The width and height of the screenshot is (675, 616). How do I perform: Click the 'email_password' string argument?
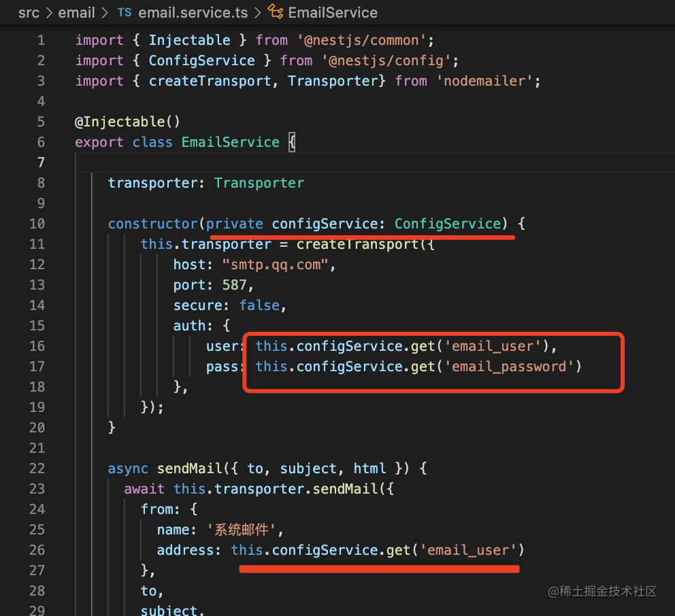(x=510, y=366)
